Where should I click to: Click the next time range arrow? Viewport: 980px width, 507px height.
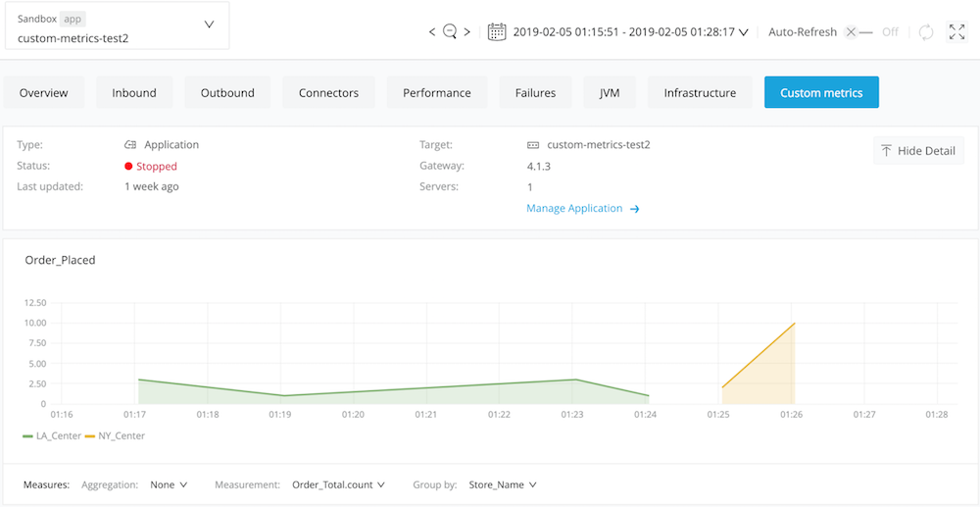pyautogui.click(x=467, y=32)
